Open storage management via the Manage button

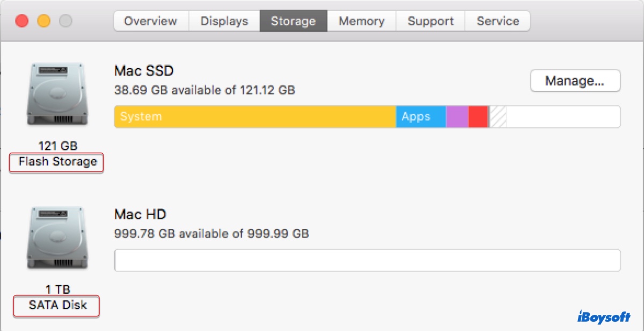tap(575, 81)
